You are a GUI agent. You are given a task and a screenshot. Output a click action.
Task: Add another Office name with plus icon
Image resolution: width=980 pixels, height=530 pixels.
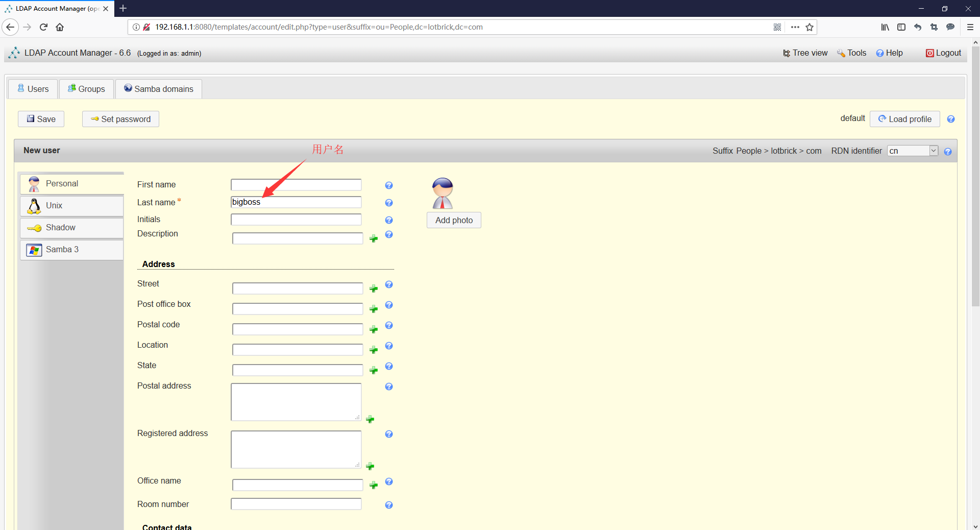tap(374, 485)
